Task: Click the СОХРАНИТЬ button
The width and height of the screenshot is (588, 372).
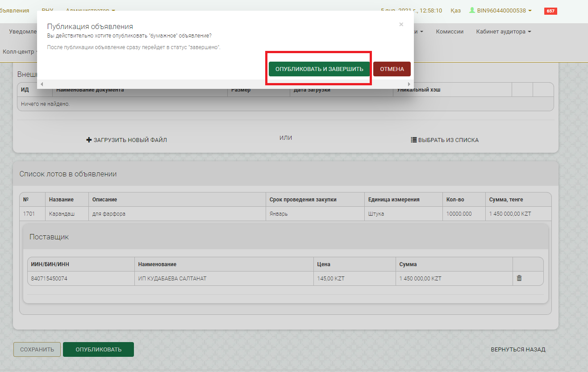Action: click(x=37, y=349)
